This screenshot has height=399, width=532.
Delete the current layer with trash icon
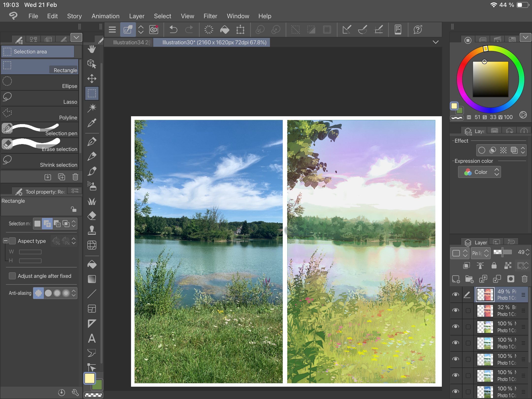click(524, 279)
